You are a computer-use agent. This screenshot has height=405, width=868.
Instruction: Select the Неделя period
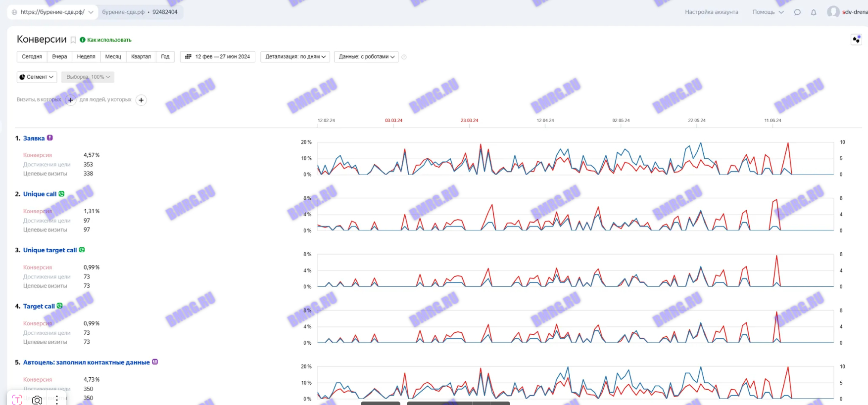pyautogui.click(x=86, y=57)
